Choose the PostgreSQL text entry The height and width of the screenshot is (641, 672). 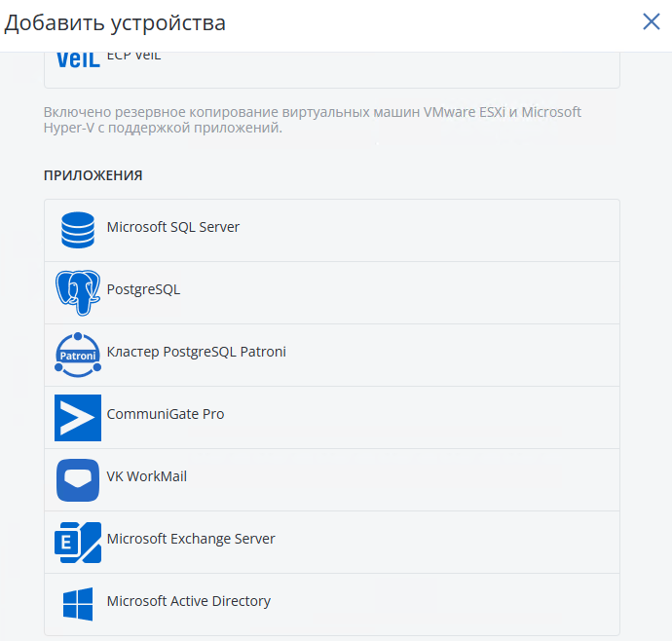pyautogui.click(x=143, y=289)
